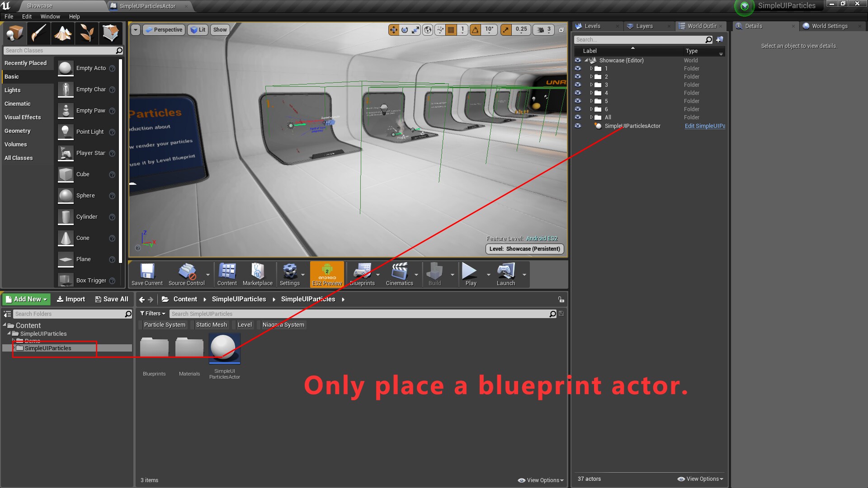Open Foliage mode
The image size is (868, 488).
pyautogui.click(x=86, y=33)
